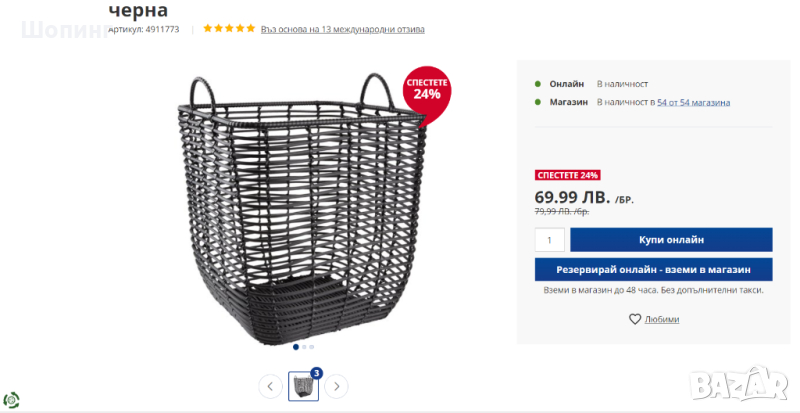This screenshot has width=800, height=413.
Task: Click the previous image arrow
Action: [x=270, y=386]
